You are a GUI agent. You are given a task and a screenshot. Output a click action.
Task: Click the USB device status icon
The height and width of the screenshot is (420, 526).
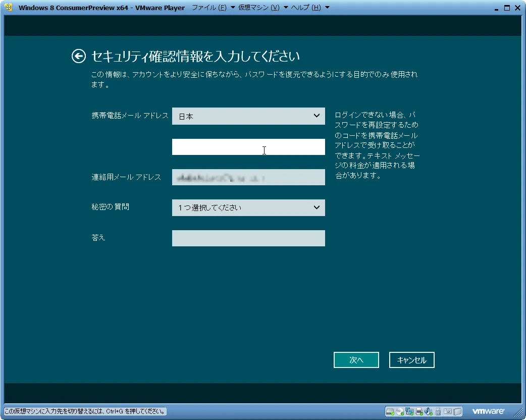coord(438,411)
